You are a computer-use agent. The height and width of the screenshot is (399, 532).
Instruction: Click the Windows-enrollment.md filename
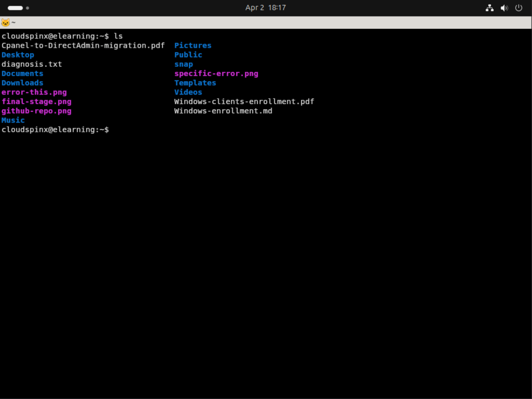click(x=223, y=111)
